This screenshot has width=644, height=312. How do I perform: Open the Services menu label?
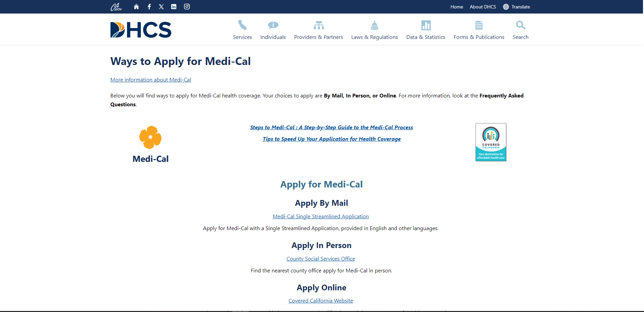242,37
